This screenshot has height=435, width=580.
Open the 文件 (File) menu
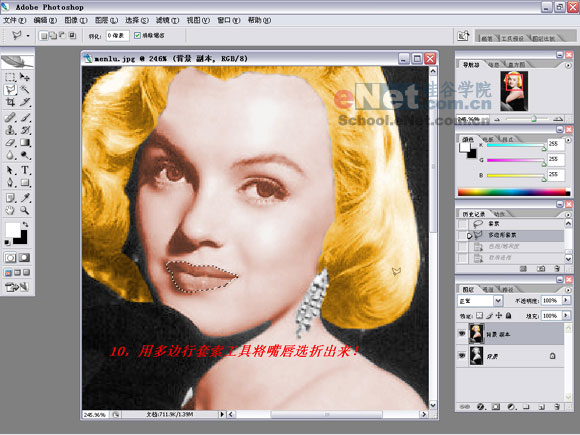click(14, 20)
